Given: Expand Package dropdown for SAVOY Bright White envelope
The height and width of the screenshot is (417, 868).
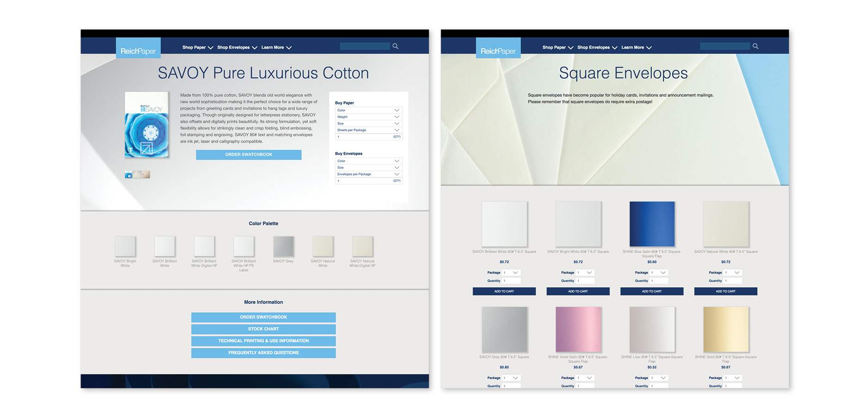Looking at the screenshot, I should pos(585,272).
